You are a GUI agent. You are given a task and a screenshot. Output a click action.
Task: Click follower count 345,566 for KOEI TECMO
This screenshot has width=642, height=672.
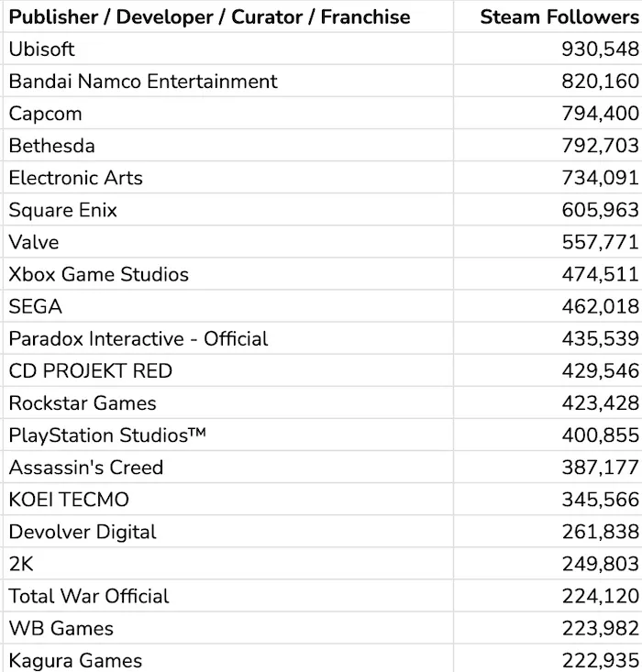[600, 500]
